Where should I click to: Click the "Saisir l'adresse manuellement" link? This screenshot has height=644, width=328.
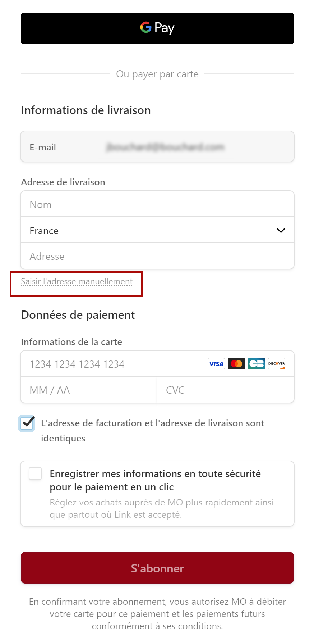click(x=77, y=282)
